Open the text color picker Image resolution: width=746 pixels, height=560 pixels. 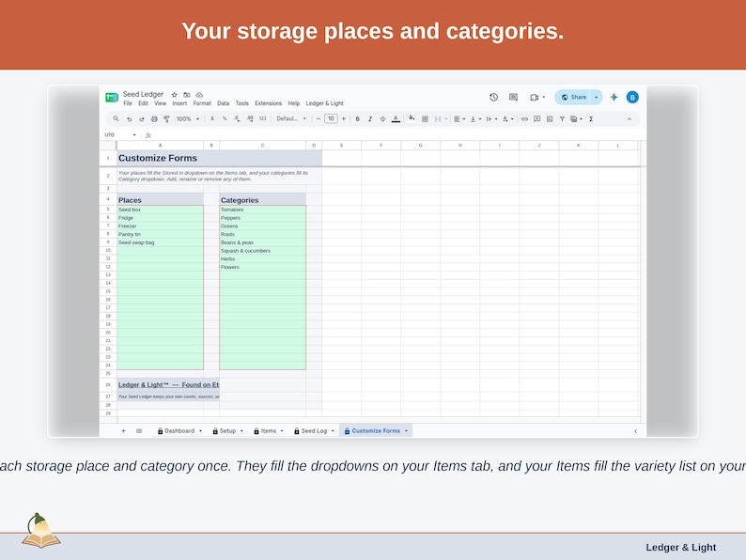[x=396, y=119]
